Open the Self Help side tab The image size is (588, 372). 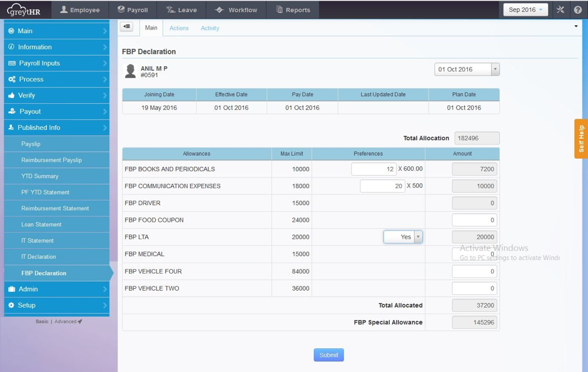(581, 139)
